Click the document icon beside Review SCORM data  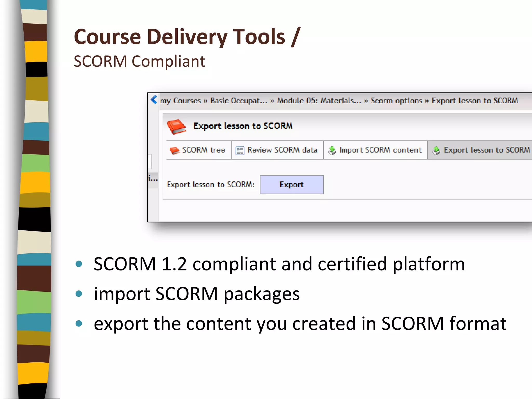[x=240, y=150]
